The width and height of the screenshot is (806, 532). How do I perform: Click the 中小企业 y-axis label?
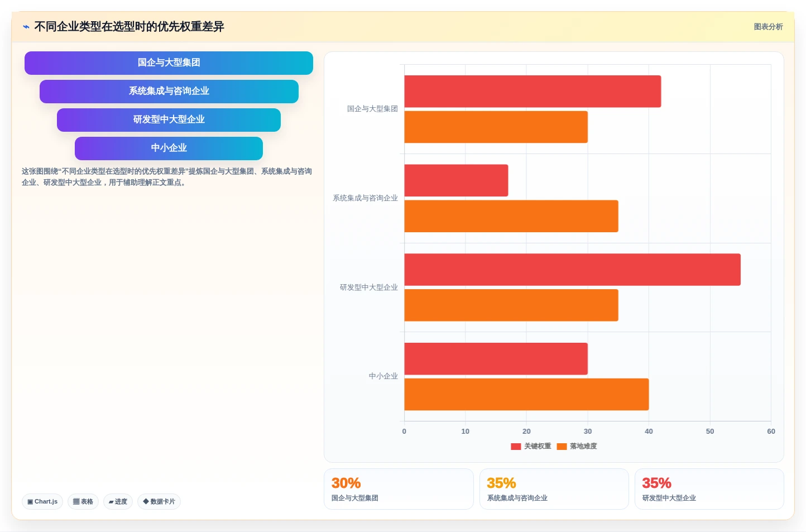coord(383,376)
